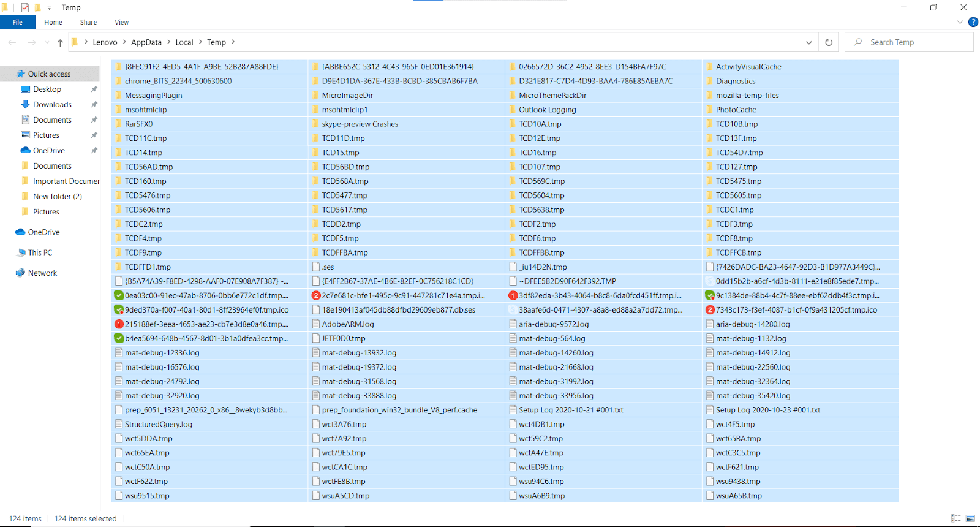This screenshot has height=527, width=980.
Task: Switch to large thumbnails view in status bar
Action: (970, 518)
